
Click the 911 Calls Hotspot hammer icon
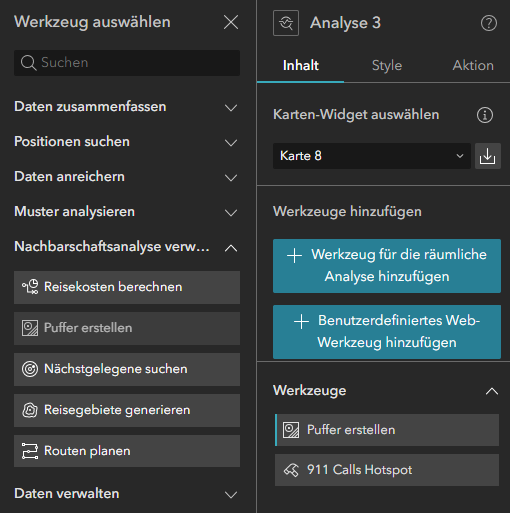291,470
